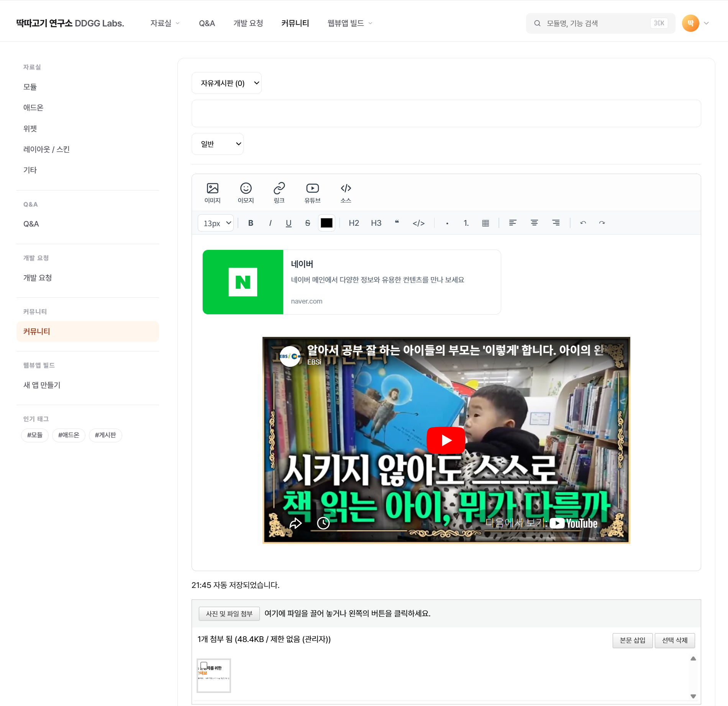Open the 모듈 sidebar item
Viewport: 728px width, 706px height.
click(88, 87)
